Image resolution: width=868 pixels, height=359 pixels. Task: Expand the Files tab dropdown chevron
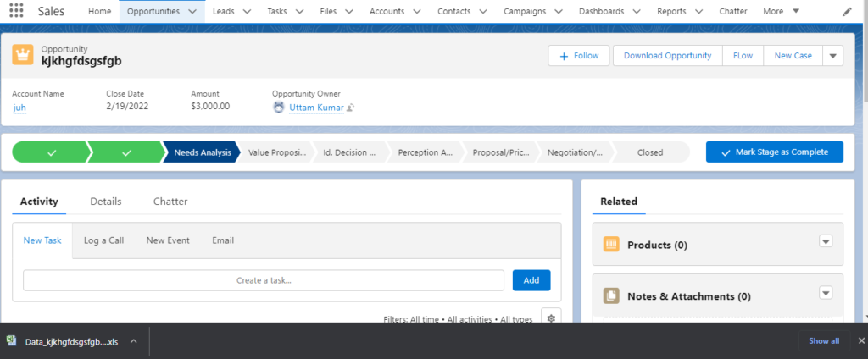(349, 11)
